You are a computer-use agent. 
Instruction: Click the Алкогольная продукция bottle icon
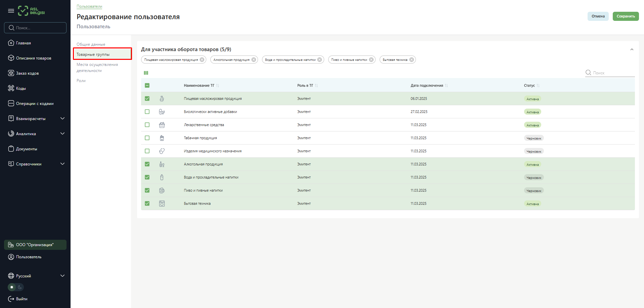(x=162, y=164)
